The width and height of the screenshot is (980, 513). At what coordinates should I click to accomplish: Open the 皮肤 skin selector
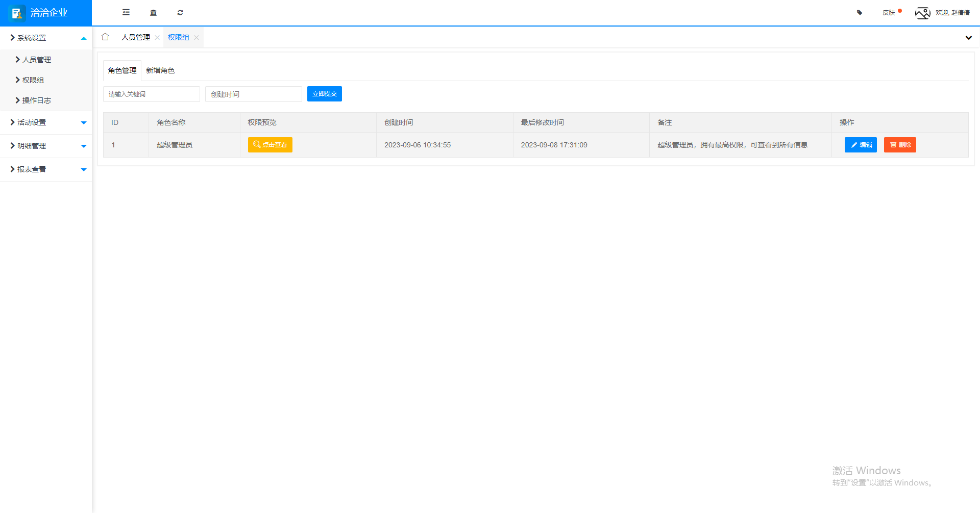click(x=889, y=12)
